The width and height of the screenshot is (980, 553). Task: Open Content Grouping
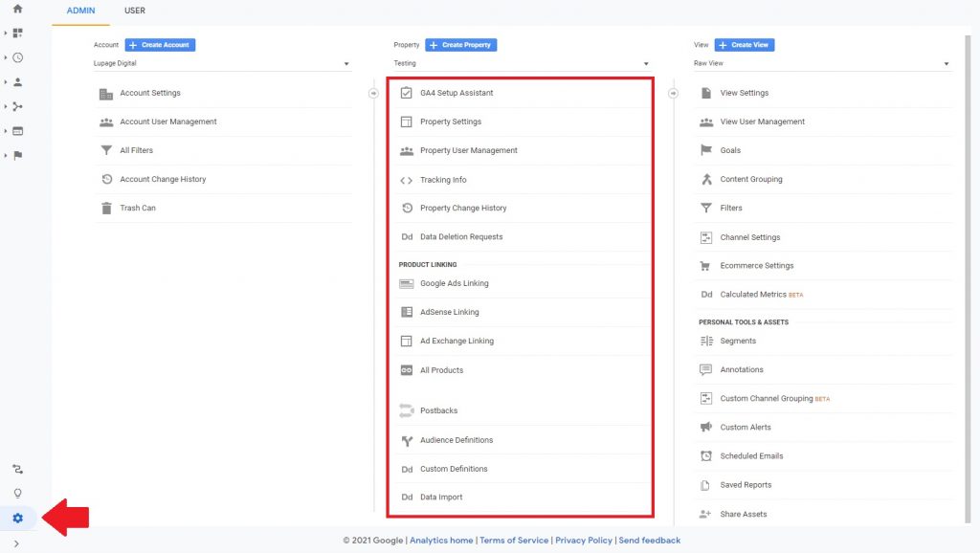pos(751,179)
